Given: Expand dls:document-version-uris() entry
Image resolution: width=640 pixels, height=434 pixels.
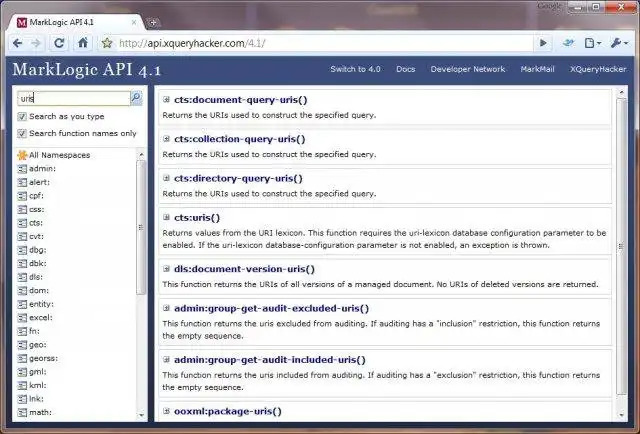Looking at the screenshot, I should (x=166, y=268).
